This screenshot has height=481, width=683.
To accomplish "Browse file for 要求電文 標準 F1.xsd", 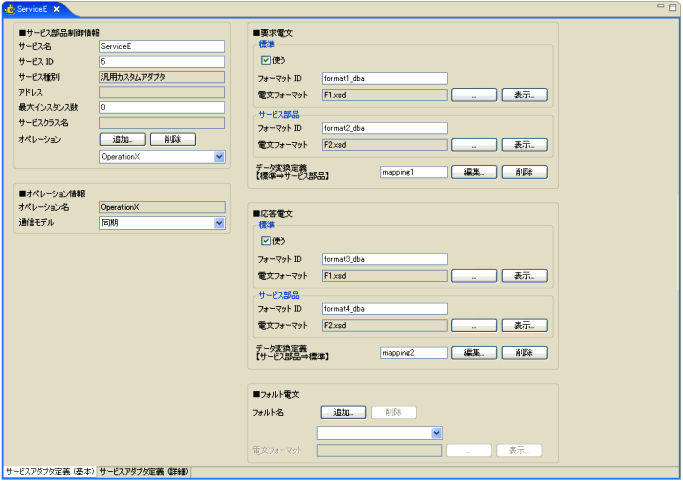I will (473, 94).
